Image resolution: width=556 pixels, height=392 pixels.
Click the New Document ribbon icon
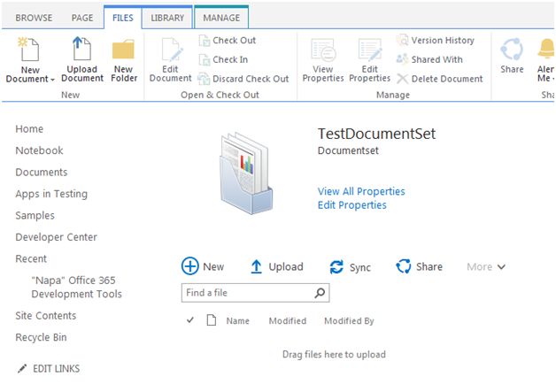pyautogui.click(x=29, y=49)
